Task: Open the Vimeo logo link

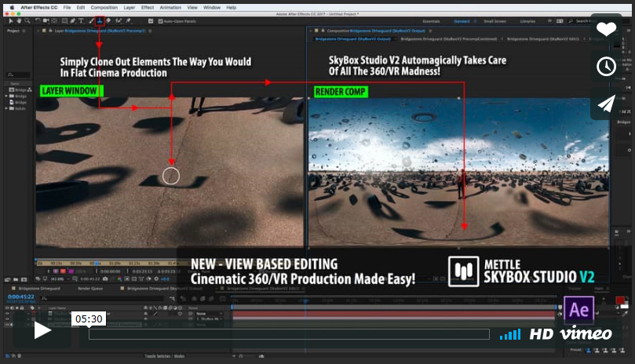Action: click(x=586, y=334)
